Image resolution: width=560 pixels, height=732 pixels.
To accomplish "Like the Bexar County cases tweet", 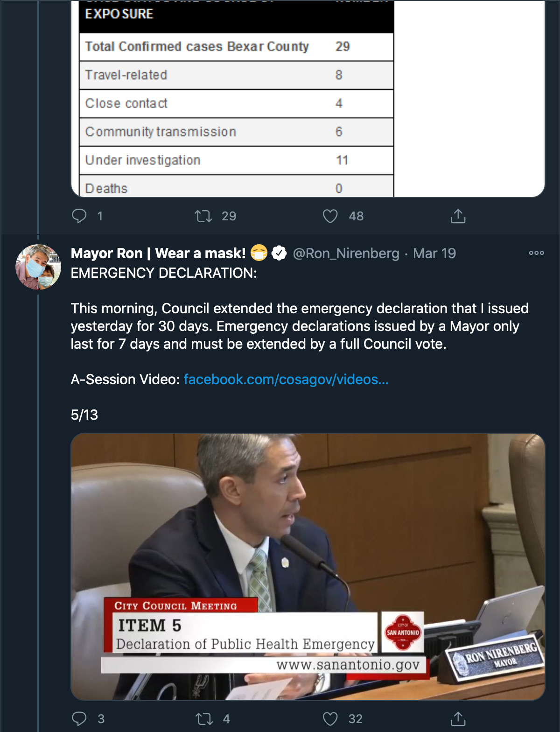I will 330,216.
